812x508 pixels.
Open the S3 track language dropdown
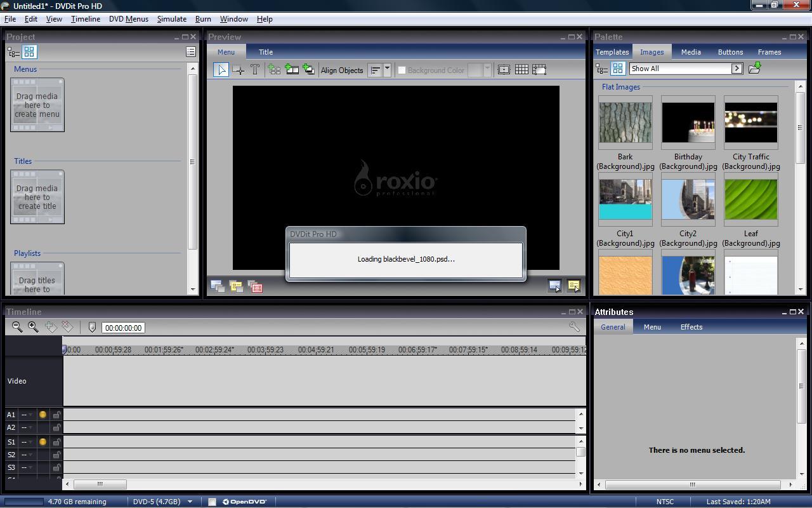[x=30, y=467]
